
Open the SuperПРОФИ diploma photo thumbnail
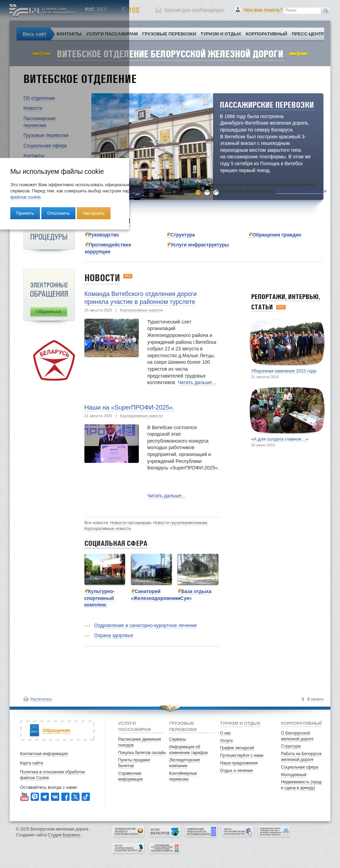pyautogui.click(x=112, y=444)
